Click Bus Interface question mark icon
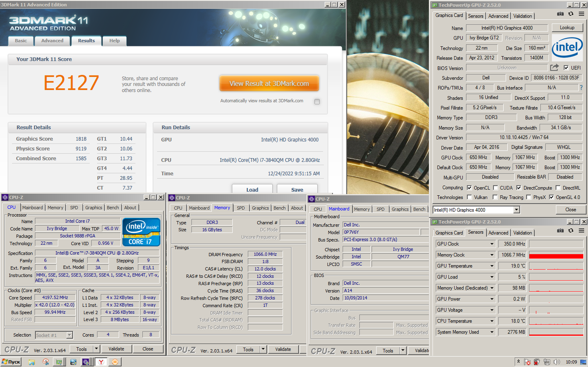 click(581, 88)
